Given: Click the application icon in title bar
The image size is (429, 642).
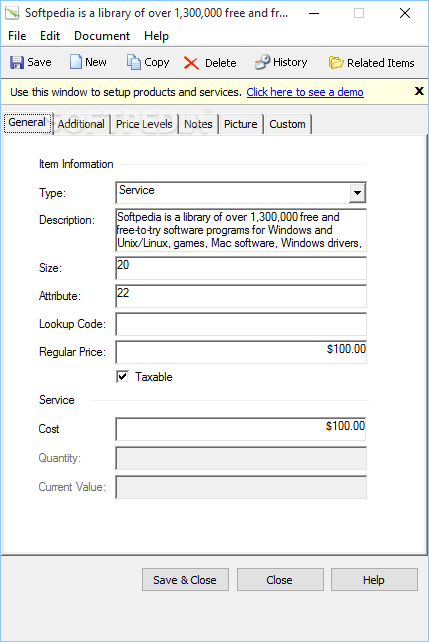Looking at the screenshot, I should click(x=12, y=13).
